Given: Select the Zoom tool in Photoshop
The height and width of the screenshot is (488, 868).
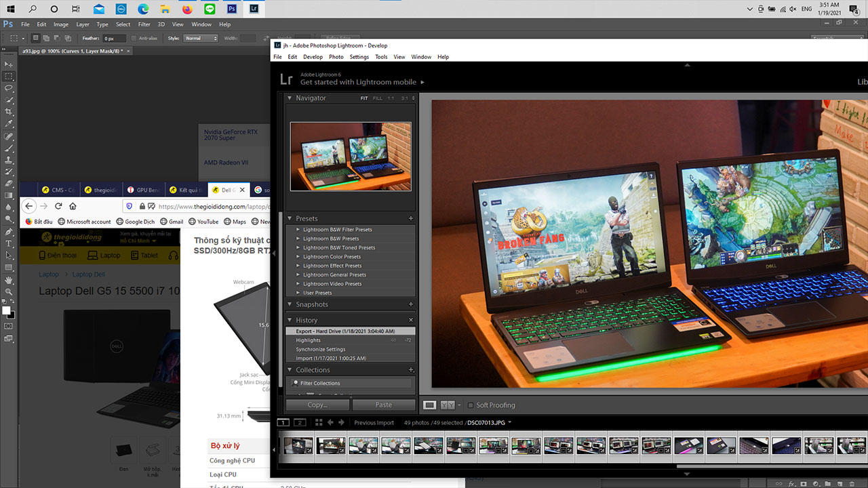Looking at the screenshot, I should (x=9, y=291).
